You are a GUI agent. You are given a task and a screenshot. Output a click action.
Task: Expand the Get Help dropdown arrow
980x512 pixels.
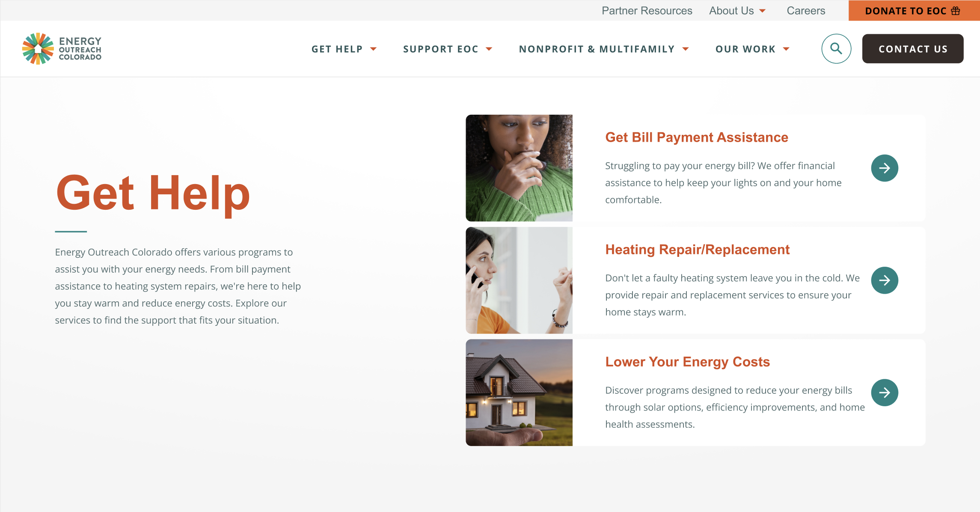point(373,49)
